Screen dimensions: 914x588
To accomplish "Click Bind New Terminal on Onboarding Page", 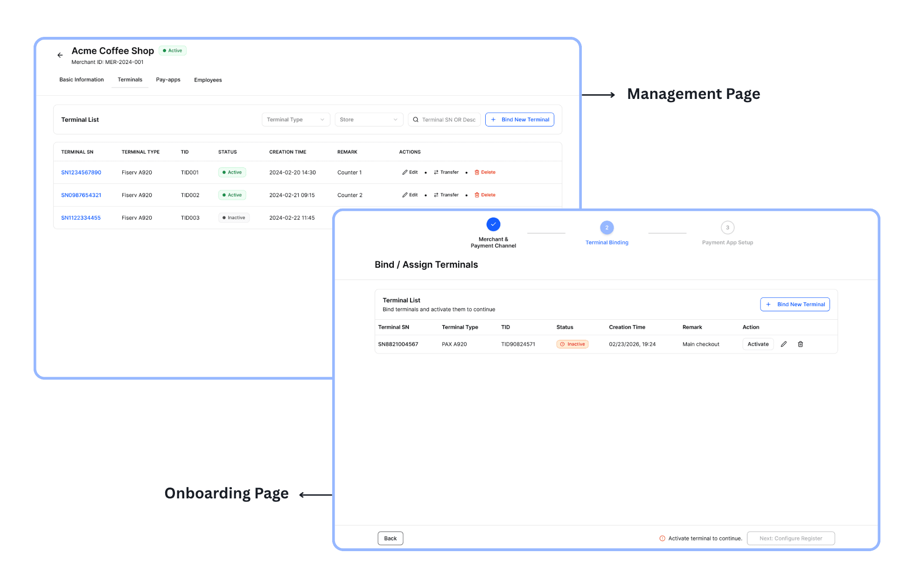I will [x=795, y=304].
